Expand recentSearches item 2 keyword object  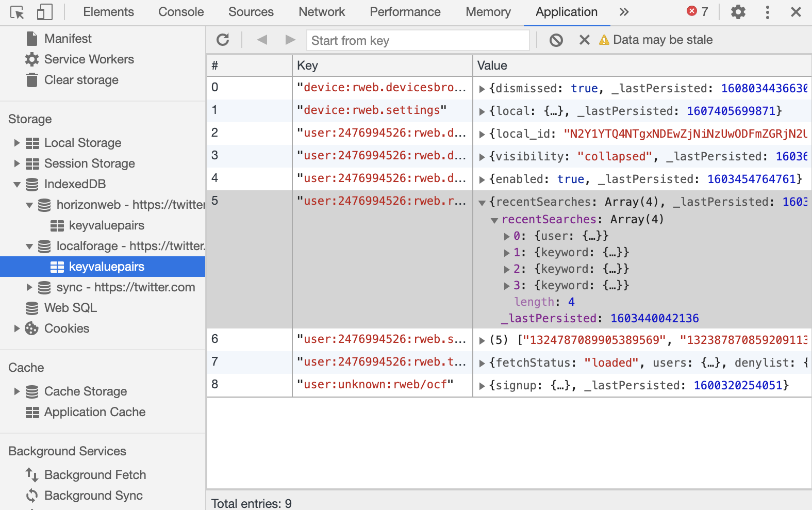tap(507, 270)
